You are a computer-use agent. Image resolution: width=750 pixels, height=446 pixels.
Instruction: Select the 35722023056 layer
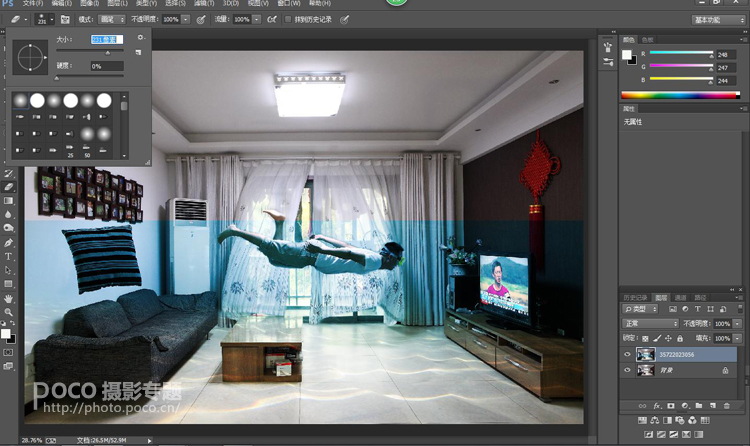(690, 354)
